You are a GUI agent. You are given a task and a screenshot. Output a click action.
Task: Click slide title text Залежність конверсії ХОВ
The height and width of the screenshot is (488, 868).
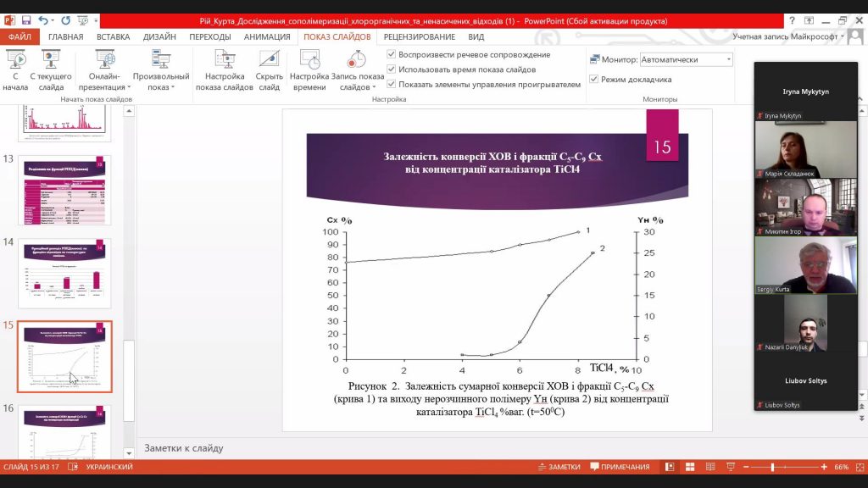tap(492, 163)
